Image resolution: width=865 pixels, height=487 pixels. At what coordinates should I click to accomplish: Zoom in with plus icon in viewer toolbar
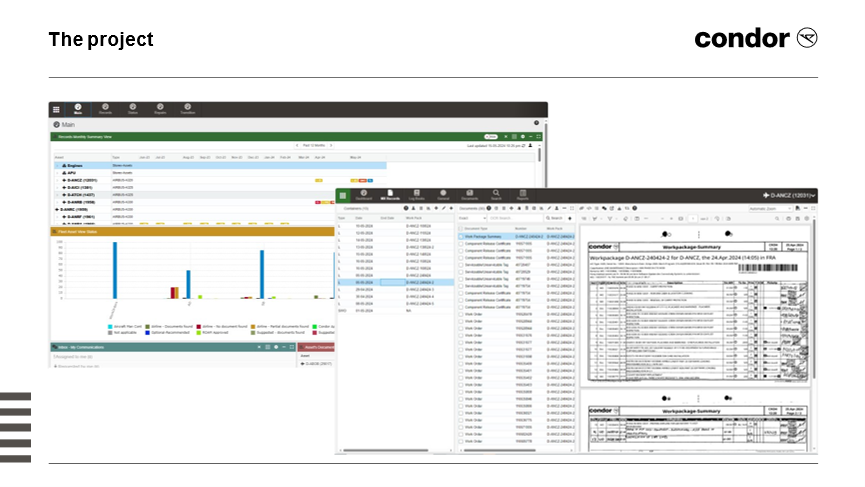671,218
